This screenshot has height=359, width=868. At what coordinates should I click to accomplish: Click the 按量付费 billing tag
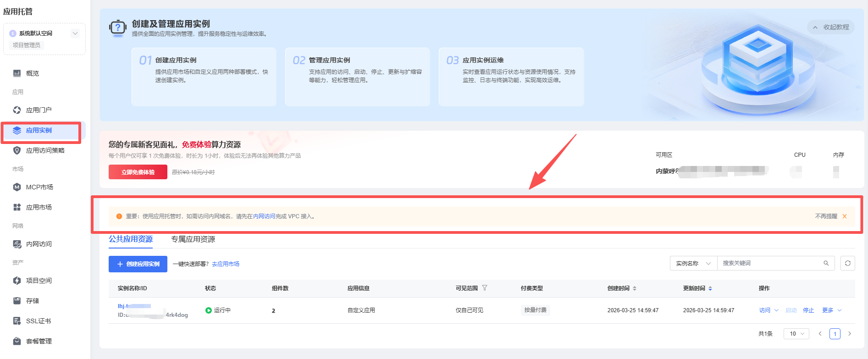[536, 310]
